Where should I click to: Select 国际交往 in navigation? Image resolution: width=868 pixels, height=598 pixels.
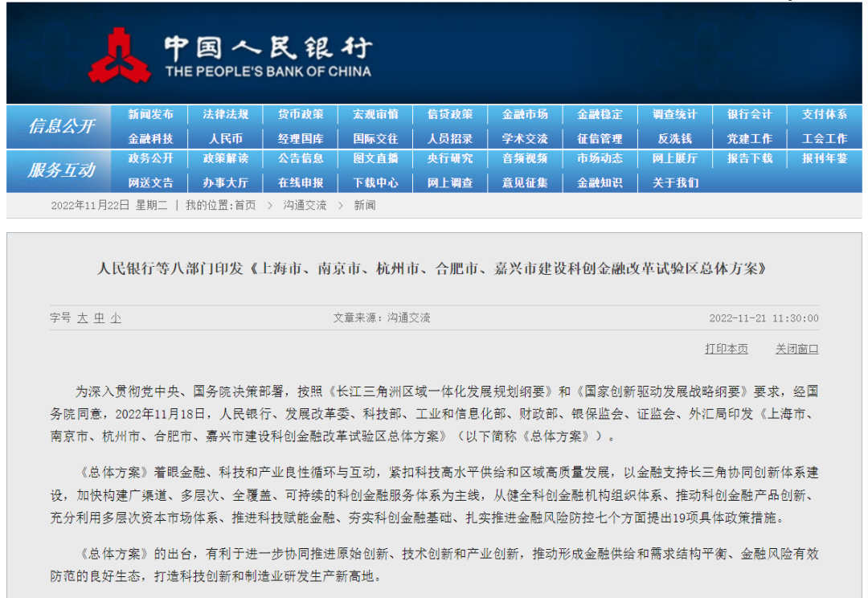click(375, 139)
